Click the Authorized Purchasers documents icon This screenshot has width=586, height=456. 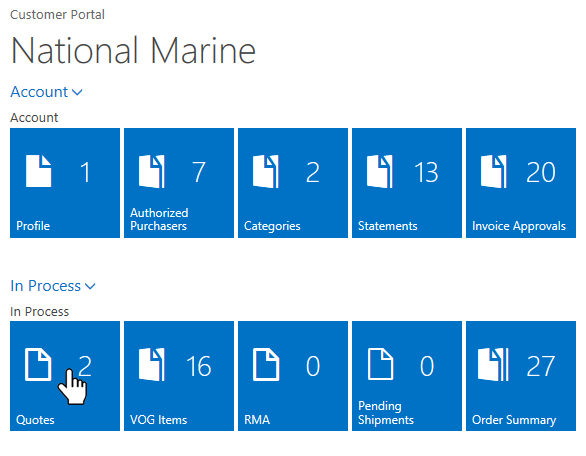[152, 172]
